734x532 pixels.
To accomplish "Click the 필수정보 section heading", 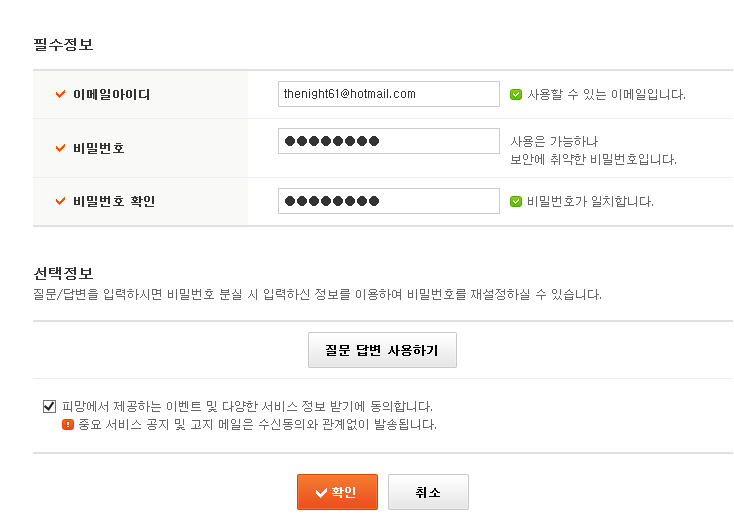I will (63, 44).
